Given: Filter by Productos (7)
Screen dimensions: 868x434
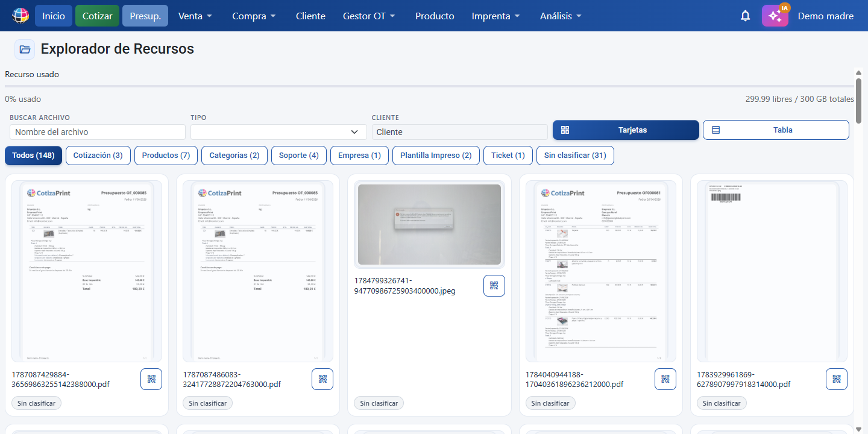Looking at the screenshot, I should click(166, 156).
